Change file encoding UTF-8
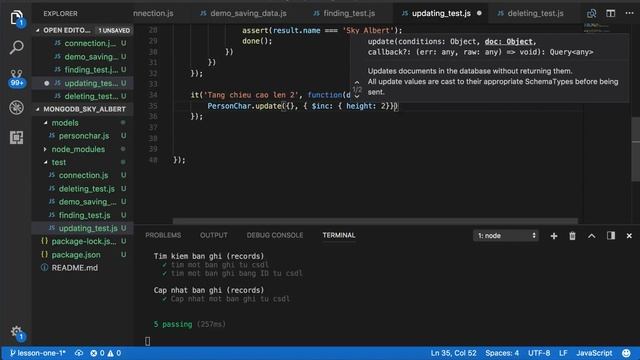This screenshot has height=360, width=640. coord(539,353)
